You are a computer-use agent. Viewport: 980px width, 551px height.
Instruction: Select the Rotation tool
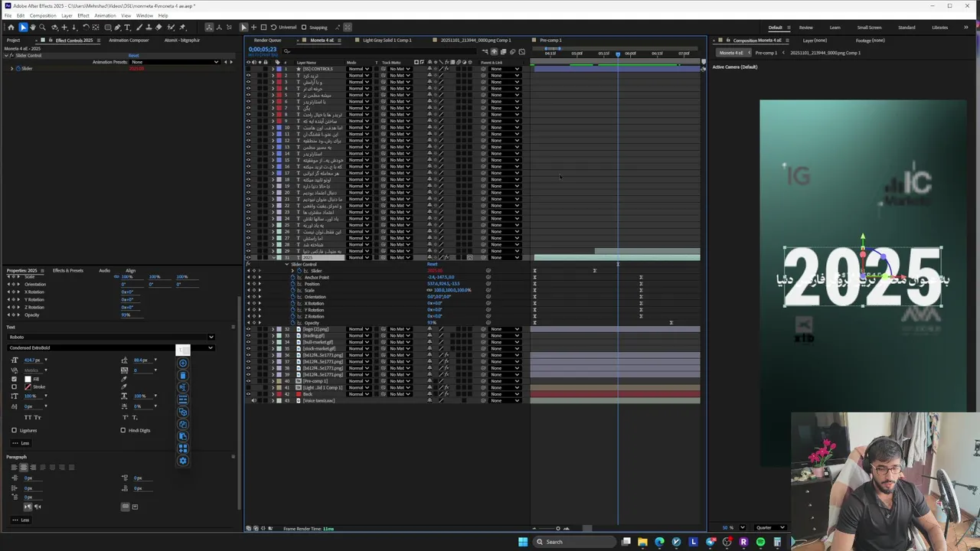coord(86,27)
